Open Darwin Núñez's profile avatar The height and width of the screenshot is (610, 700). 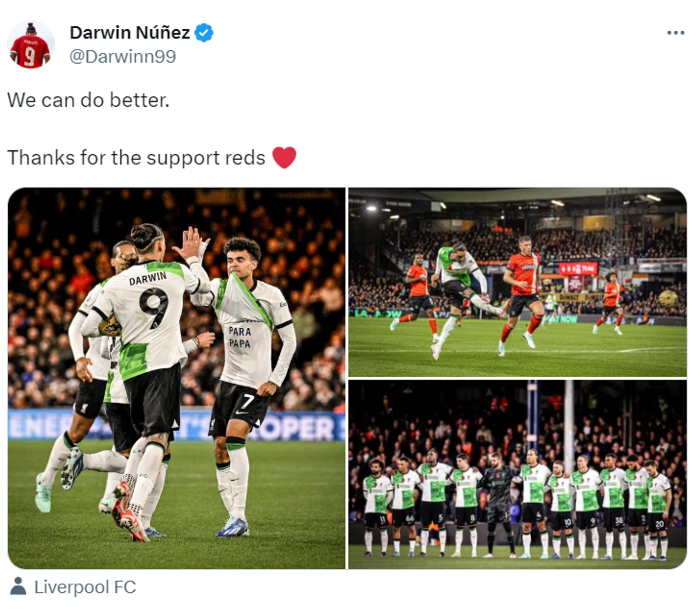30,45
